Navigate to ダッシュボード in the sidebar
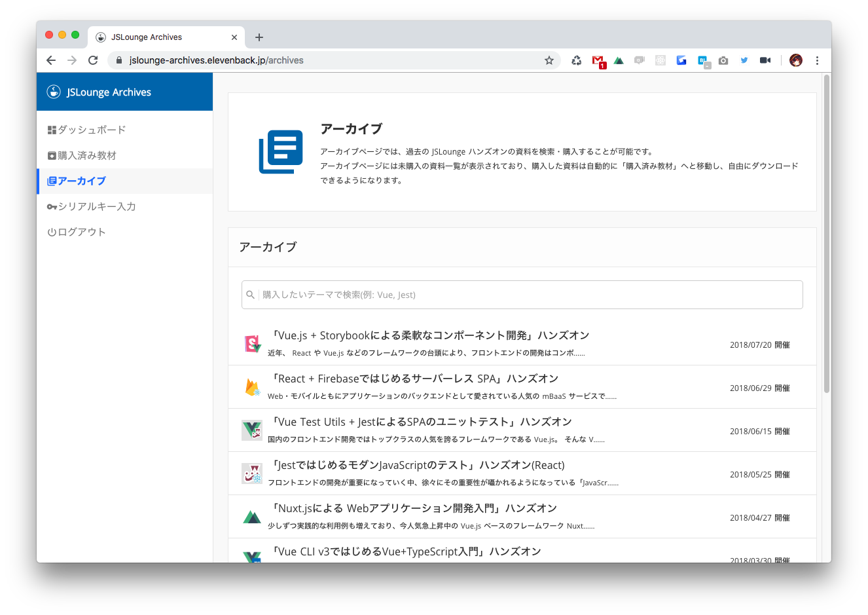The height and width of the screenshot is (615, 868). tap(87, 130)
